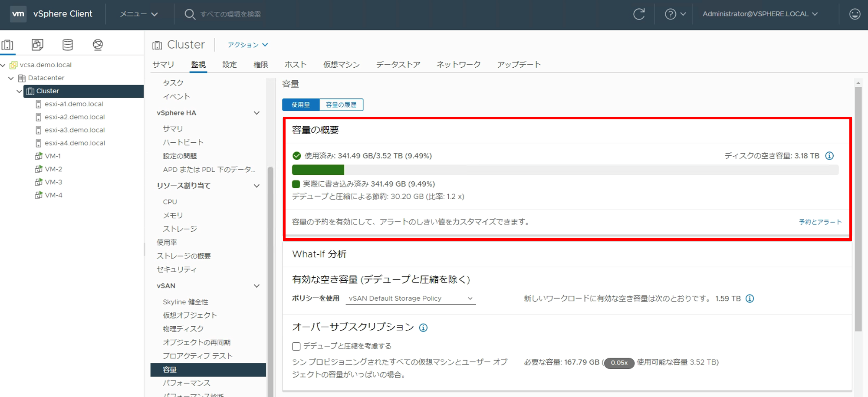This screenshot has height=397, width=868.
Task: Click the 0.05x ratio badge
Action: click(x=619, y=363)
